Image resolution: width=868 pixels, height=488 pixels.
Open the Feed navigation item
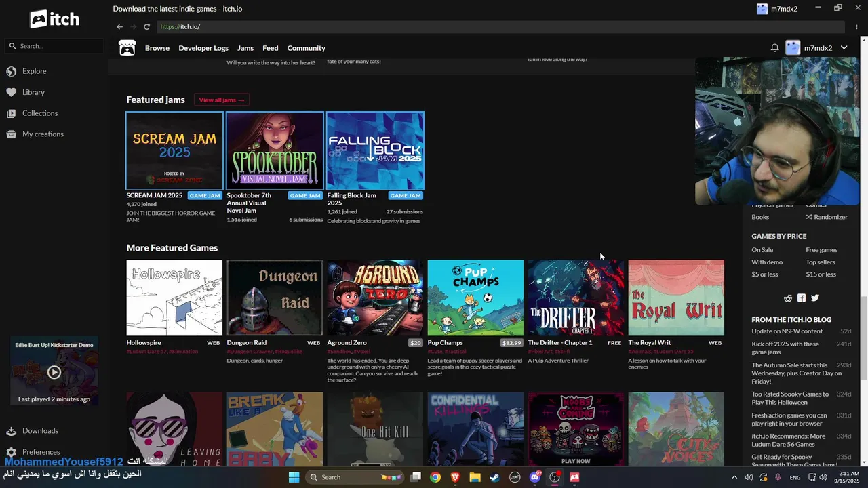click(271, 48)
